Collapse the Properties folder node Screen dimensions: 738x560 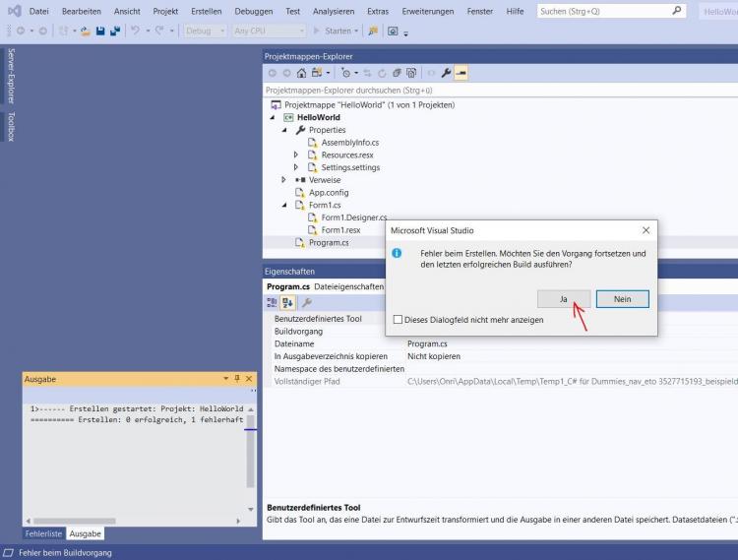click(284, 130)
